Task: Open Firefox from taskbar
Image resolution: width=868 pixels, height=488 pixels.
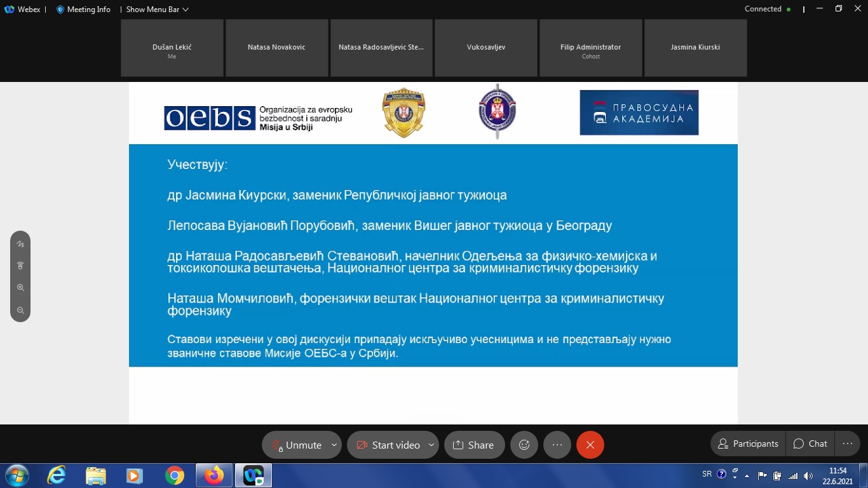Action: tap(214, 475)
